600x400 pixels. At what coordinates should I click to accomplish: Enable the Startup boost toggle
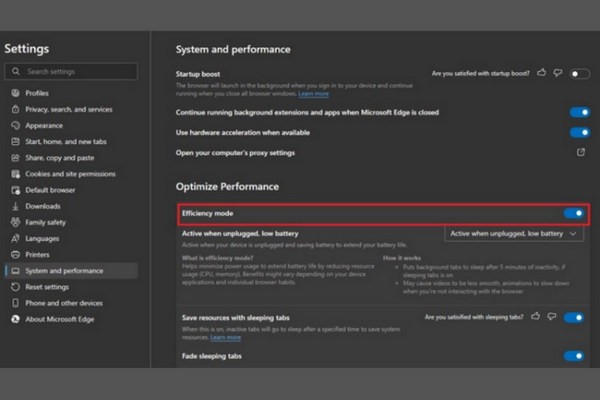579,74
